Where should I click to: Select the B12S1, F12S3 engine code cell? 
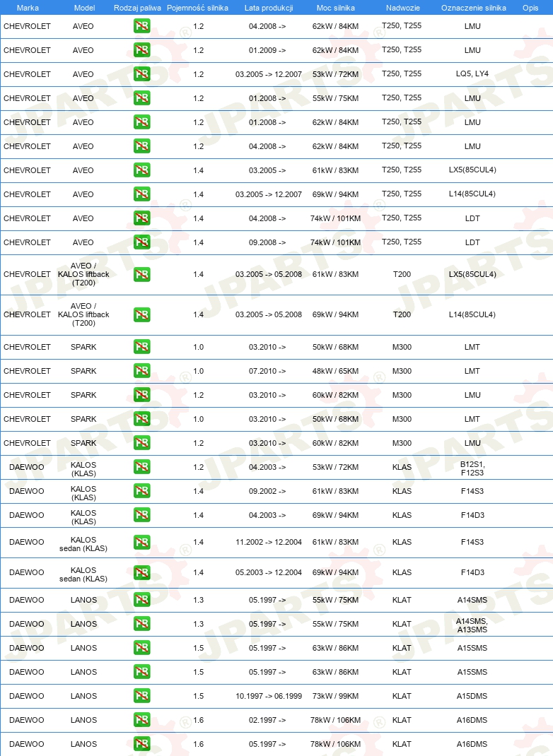(x=472, y=468)
